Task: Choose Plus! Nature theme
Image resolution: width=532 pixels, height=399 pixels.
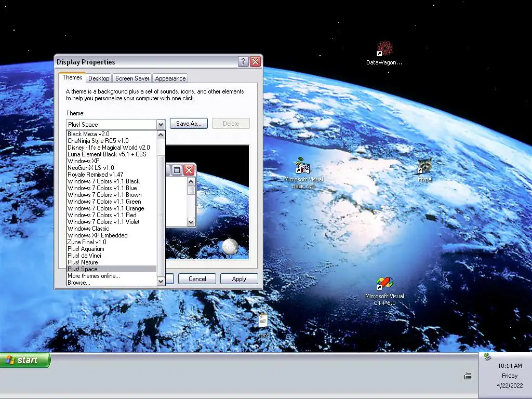Action: [x=112, y=262]
